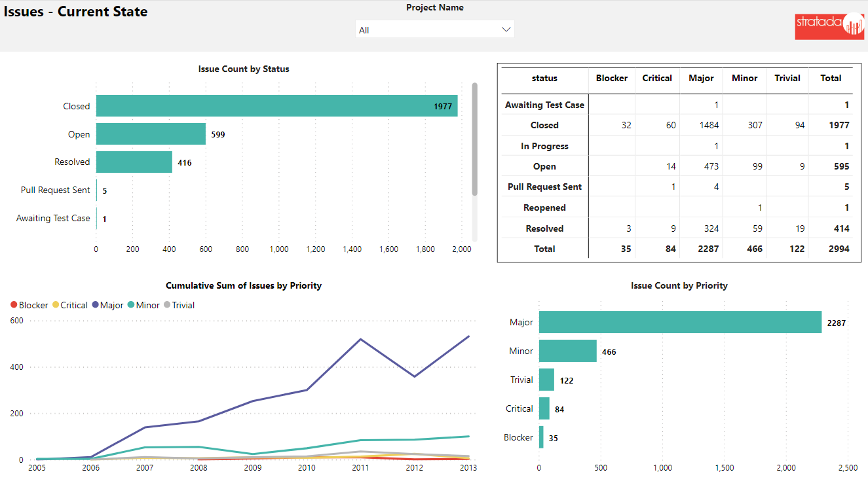Select the Pull Request Sent table row
868x485 pixels.
(544, 187)
